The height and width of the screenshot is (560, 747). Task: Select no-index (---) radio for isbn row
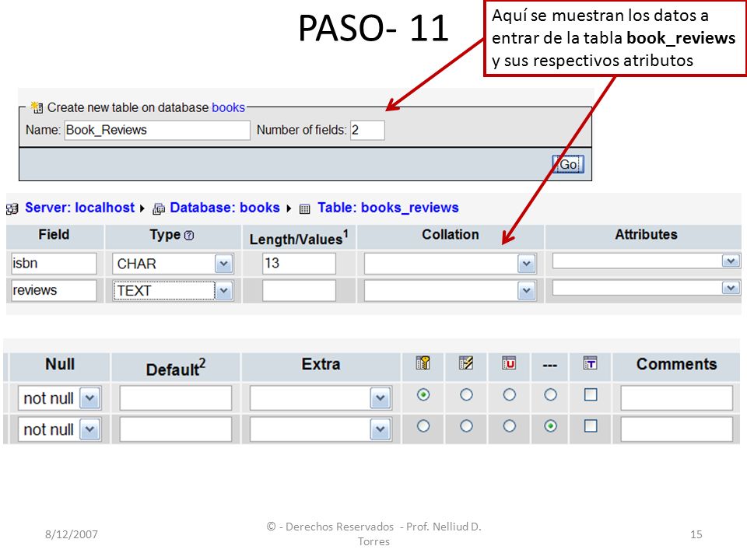tap(550, 395)
